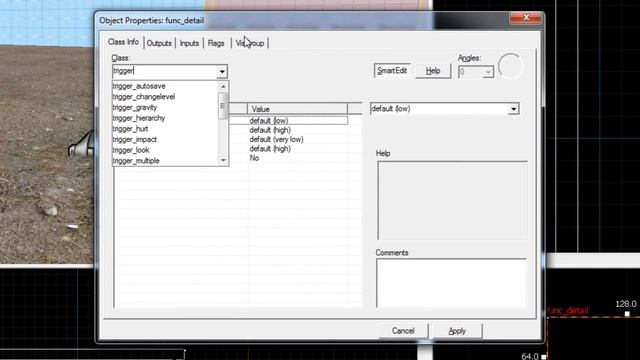Viewport: 640px width, 360px height.
Task: Click the angle compass circle
Action: coord(510,66)
